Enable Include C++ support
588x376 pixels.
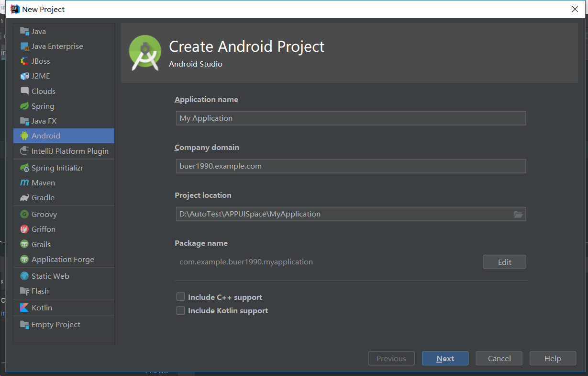pos(180,296)
